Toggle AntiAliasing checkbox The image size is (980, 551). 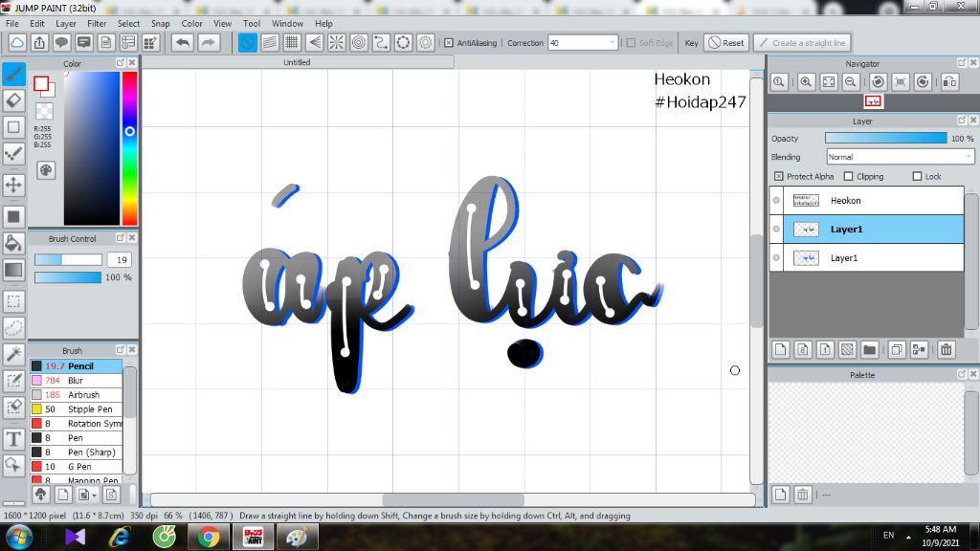pyautogui.click(x=449, y=42)
